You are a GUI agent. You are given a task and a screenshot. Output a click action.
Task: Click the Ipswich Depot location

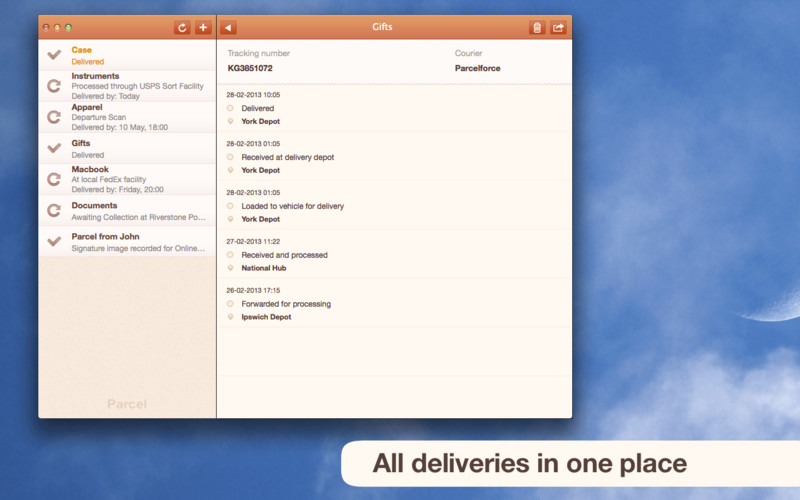266,317
